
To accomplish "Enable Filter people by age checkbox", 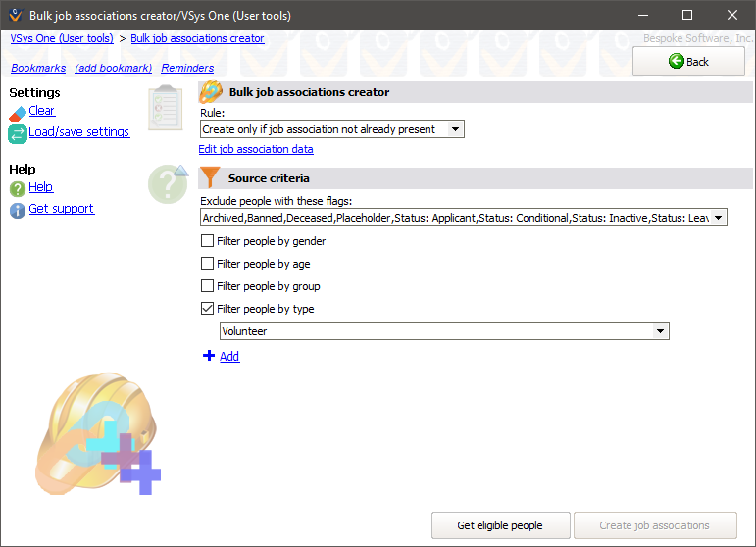I will (207, 264).
